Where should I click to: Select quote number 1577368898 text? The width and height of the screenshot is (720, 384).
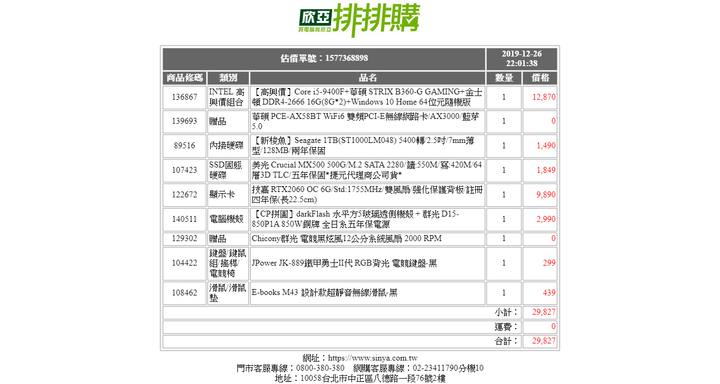pyautogui.click(x=346, y=58)
